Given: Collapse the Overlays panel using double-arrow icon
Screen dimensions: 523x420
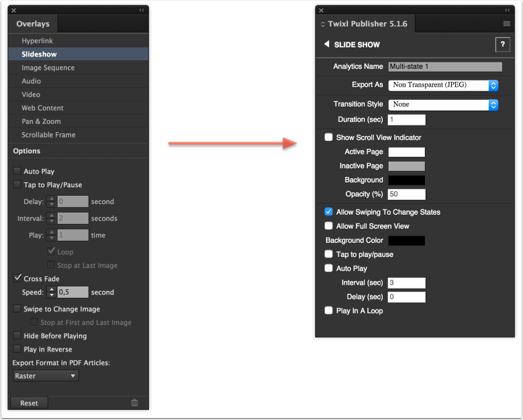Looking at the screenshot, I should [x=142, y=10].
